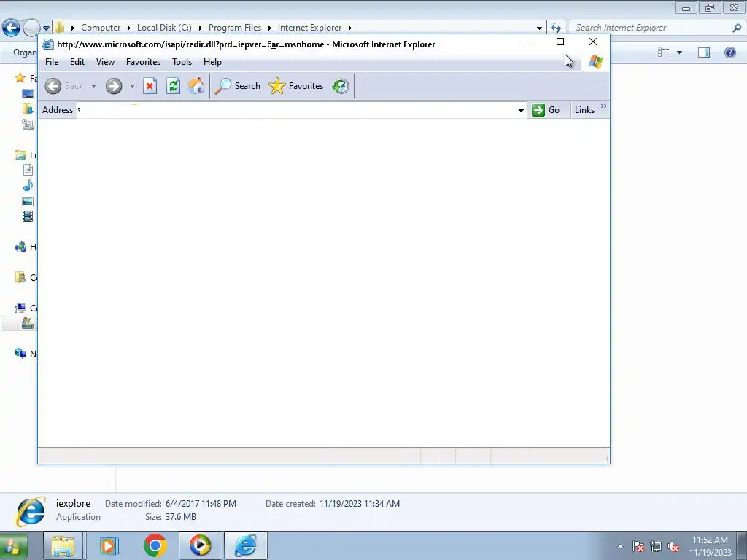Click the Address input field
The width and height of the screenshot is (747, 560).
tap(296, 110)
